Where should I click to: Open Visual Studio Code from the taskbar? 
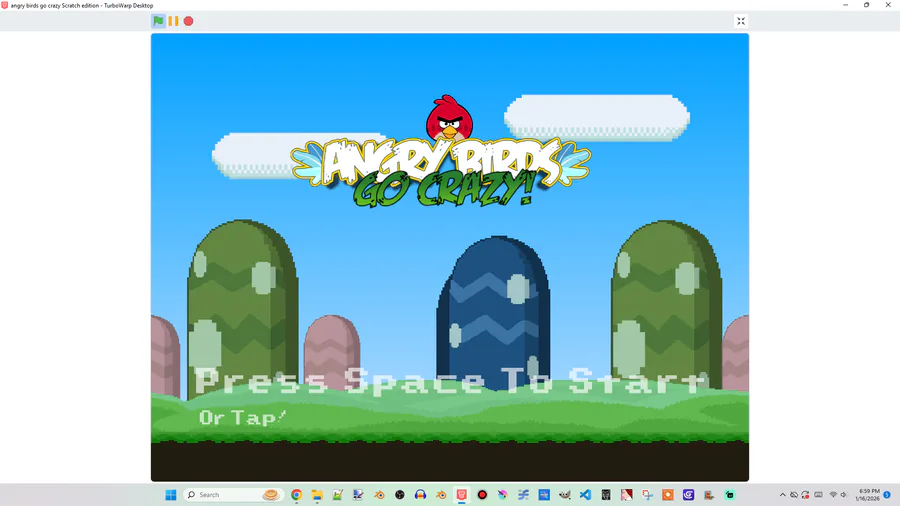point(585,495)
